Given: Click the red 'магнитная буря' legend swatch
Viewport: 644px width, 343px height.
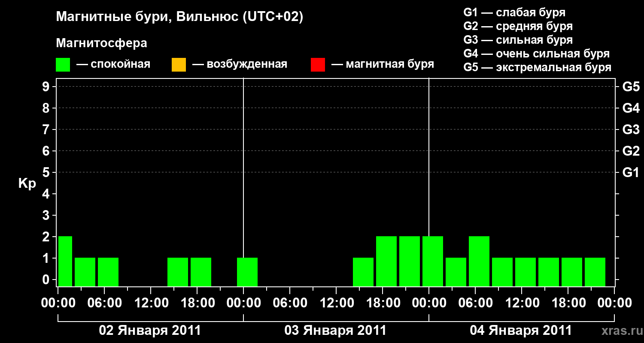Looking at the screenshot, I should coord(318,65).
